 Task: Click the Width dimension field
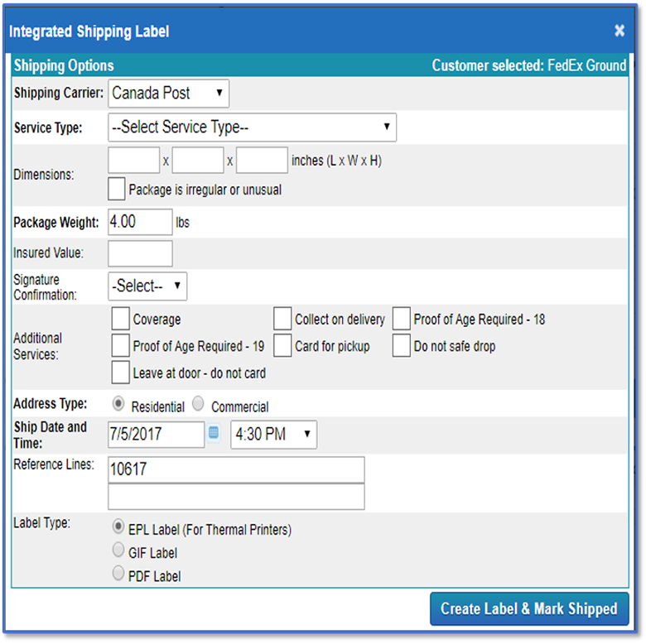coord(198,161)
